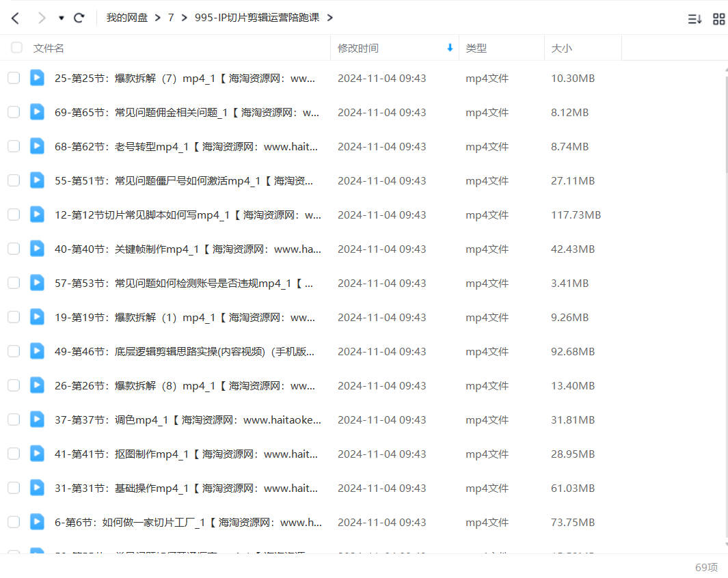This screenshot has width=728, height=578.
Task: Check the box for 37-第37节 调色
Action: pyautogui.click(x=14, y=419)
